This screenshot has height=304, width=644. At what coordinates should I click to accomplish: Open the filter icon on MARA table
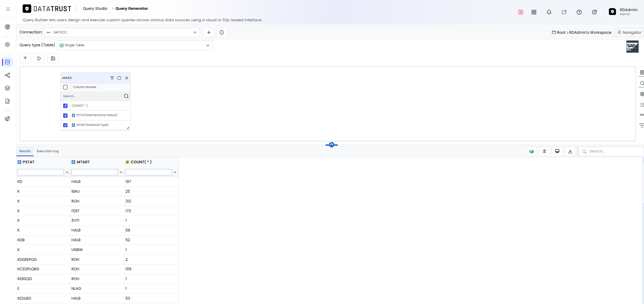[x=112, y=78]
